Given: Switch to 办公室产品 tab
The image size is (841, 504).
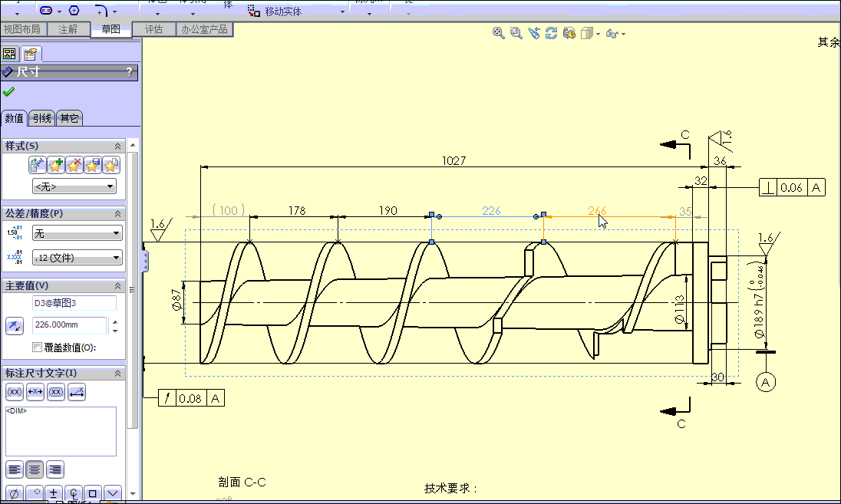Looking at the screenshot, I should (x=204, y=29).
